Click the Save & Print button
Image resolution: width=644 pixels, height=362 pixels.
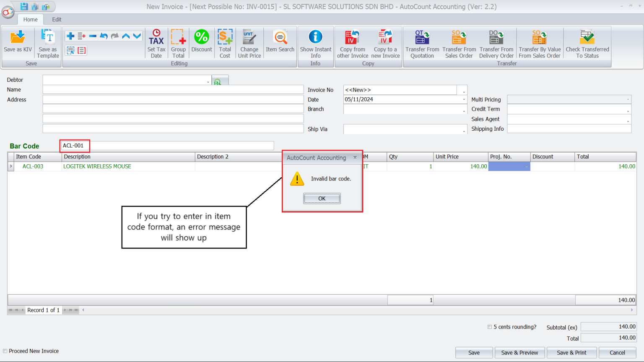coord(571,352)
